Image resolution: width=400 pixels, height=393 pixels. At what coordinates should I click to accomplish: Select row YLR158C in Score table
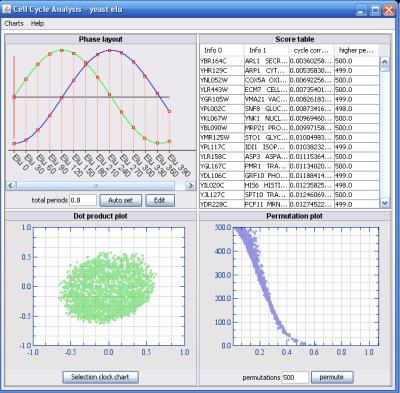pyautogui.click(x=289, y=157)
